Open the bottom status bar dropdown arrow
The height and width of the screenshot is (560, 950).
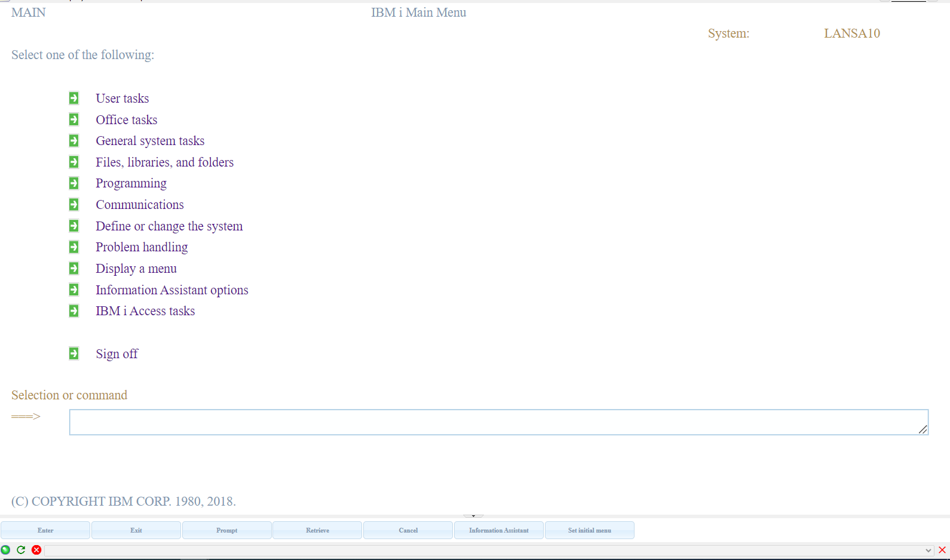pyautogui.click(x=928, y=550)
